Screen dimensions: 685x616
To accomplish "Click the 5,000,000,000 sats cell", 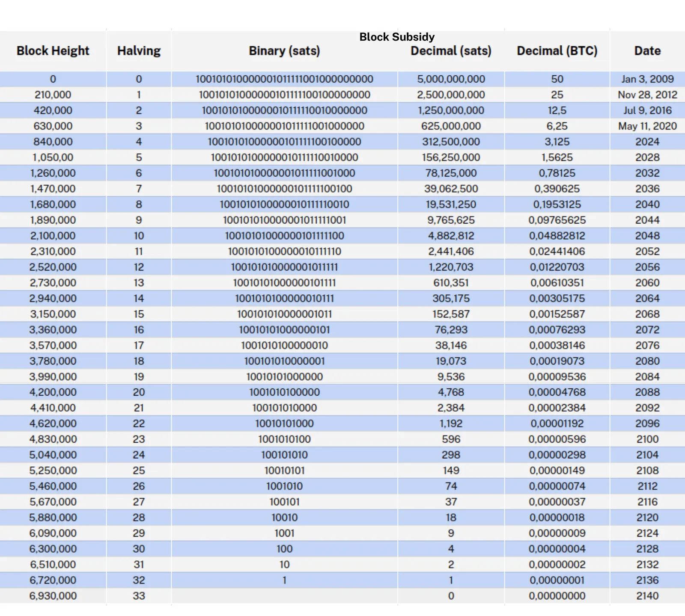I will coord(451,79).
